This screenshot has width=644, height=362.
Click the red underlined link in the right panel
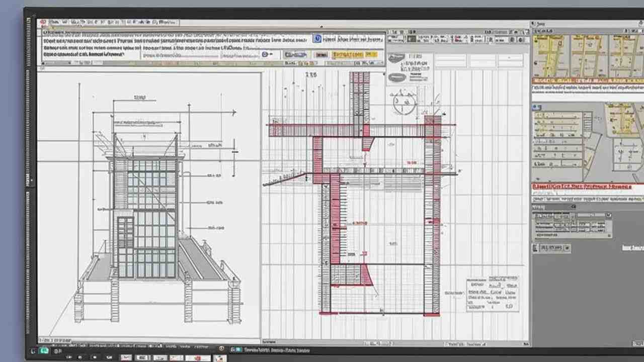pos(581,187)
